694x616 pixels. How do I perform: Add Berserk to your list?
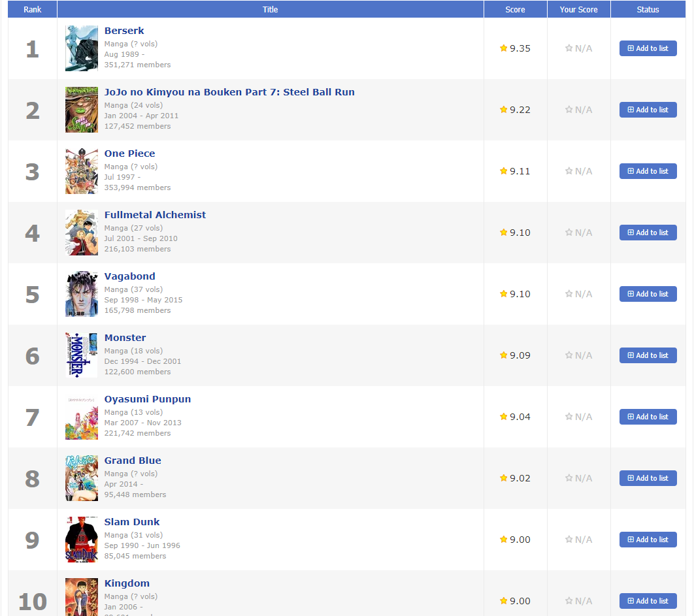pos(648,48)
